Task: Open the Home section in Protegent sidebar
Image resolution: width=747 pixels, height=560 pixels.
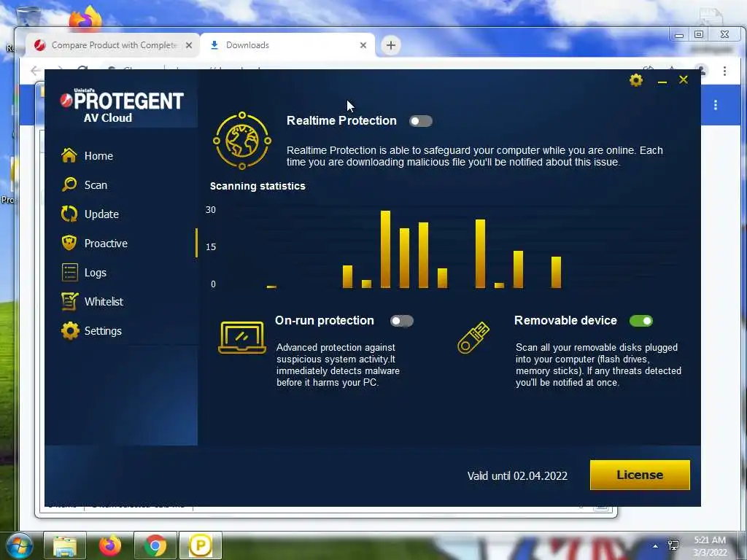Action: [x=98, y=156]
